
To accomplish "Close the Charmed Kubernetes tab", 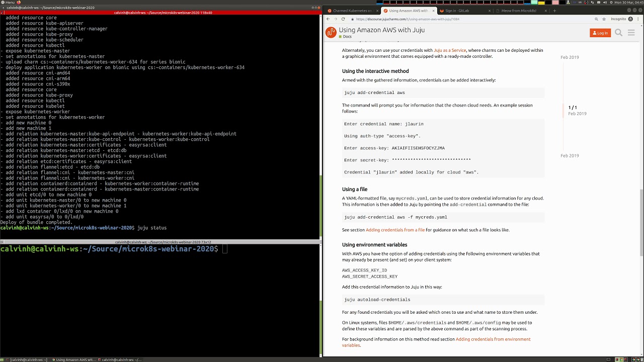I will coord(377,11).
